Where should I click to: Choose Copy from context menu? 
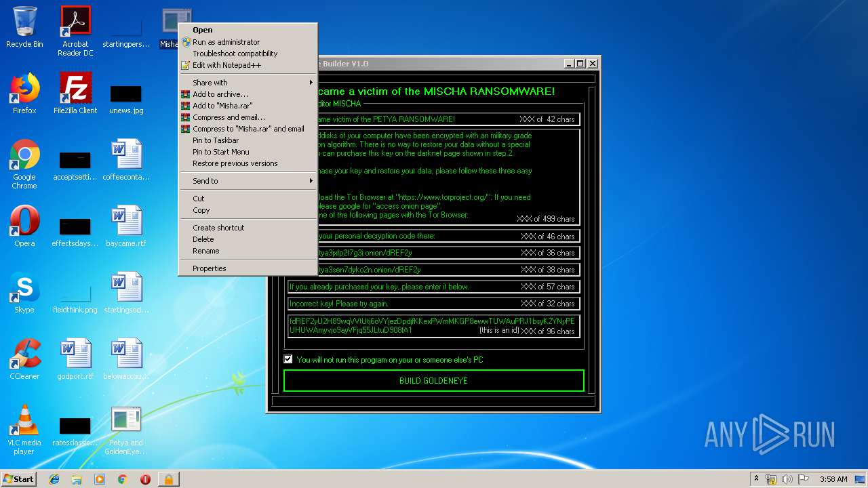click(248, 210)
